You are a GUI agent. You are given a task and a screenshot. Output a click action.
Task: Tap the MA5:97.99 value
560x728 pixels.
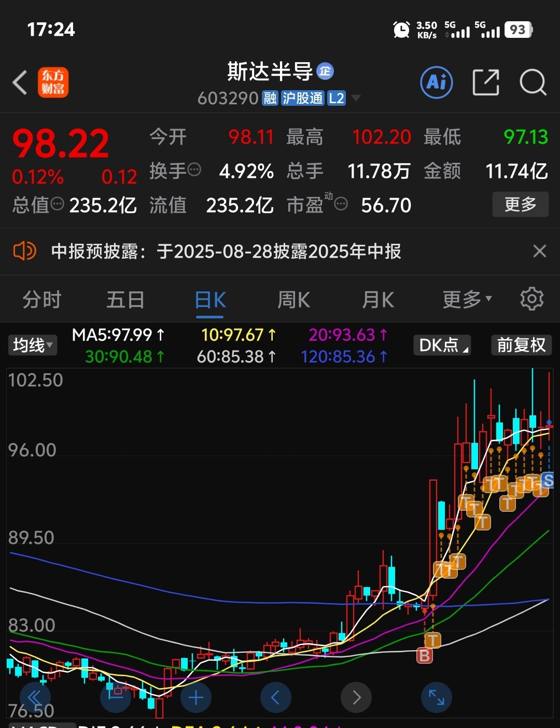coord(118,335)
